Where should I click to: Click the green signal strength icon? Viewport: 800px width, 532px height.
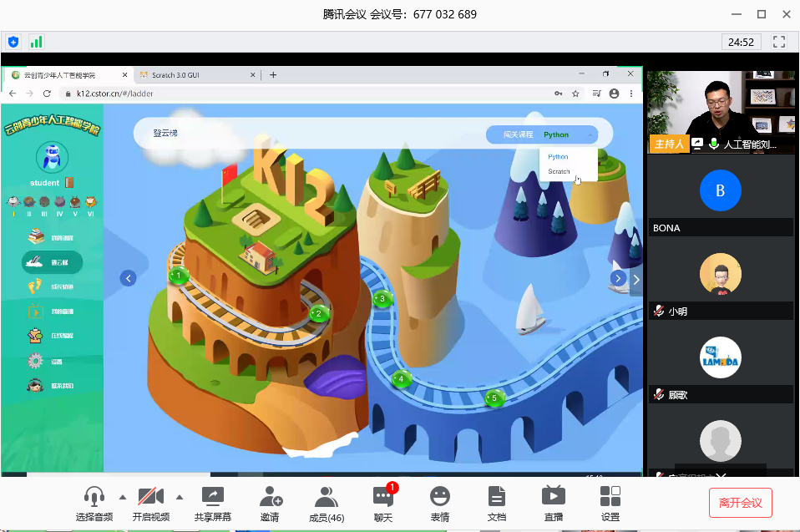pyautogui.click(x=37, y=41)
